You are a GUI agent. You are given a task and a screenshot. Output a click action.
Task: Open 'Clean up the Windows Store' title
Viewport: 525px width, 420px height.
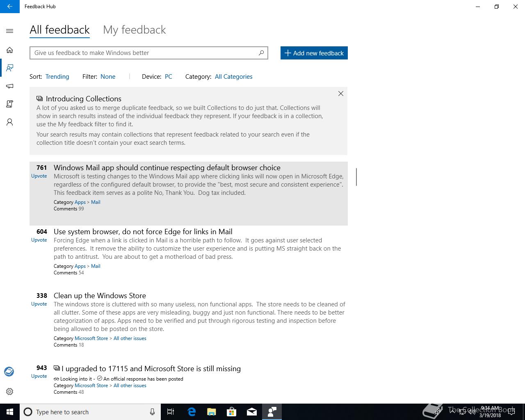click(100, 296)
